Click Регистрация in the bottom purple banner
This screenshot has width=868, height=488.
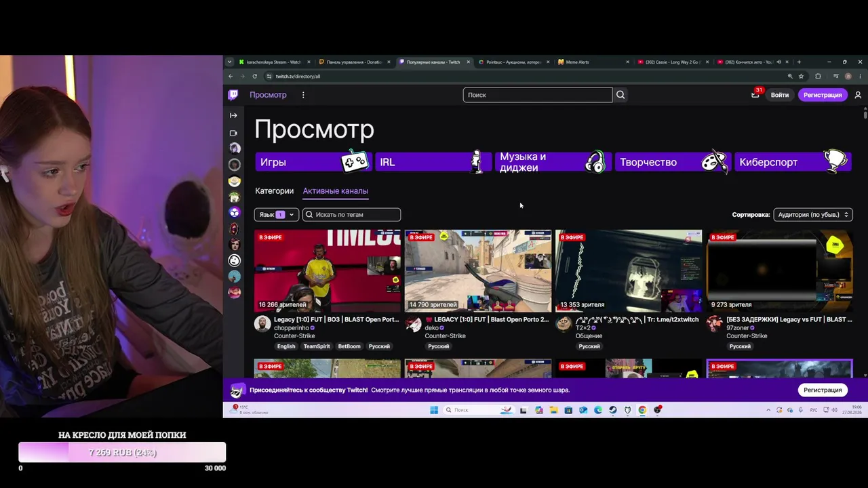823,390
